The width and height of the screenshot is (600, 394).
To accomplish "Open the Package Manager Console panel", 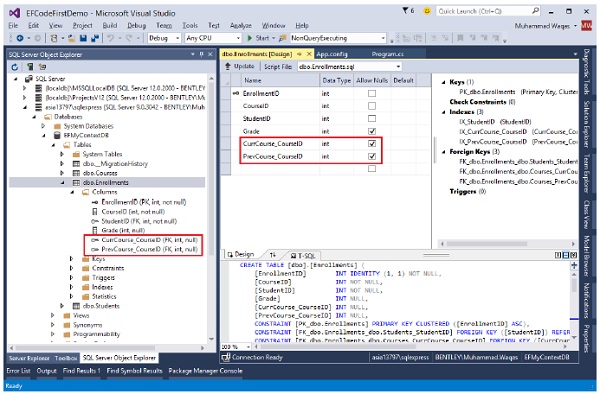I will click(x=205, y=371).
